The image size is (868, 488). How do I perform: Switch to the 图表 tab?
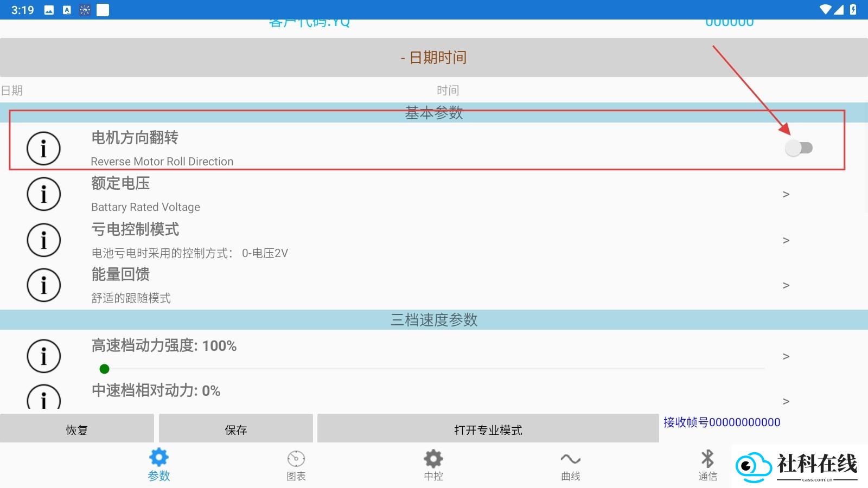[x=296, y=466]
